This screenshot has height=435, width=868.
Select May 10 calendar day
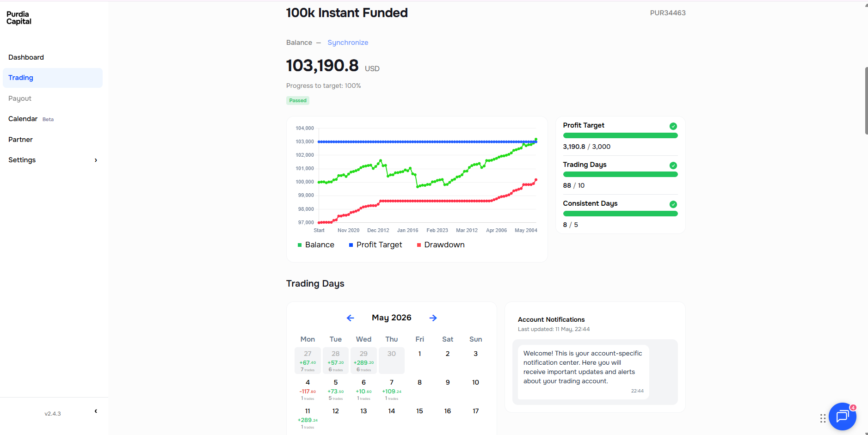click(475, 383)
